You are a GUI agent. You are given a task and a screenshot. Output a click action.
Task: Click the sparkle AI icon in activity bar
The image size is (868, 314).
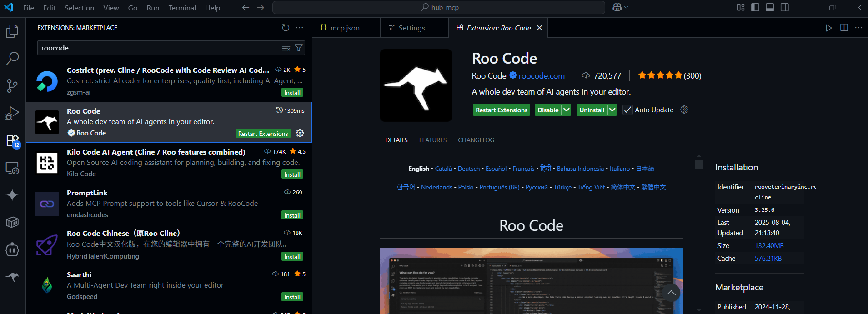(12, 195)
